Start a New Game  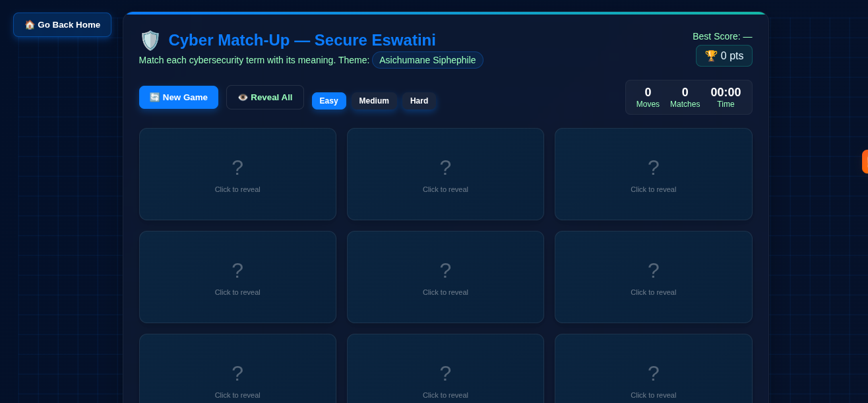(179, 97)
